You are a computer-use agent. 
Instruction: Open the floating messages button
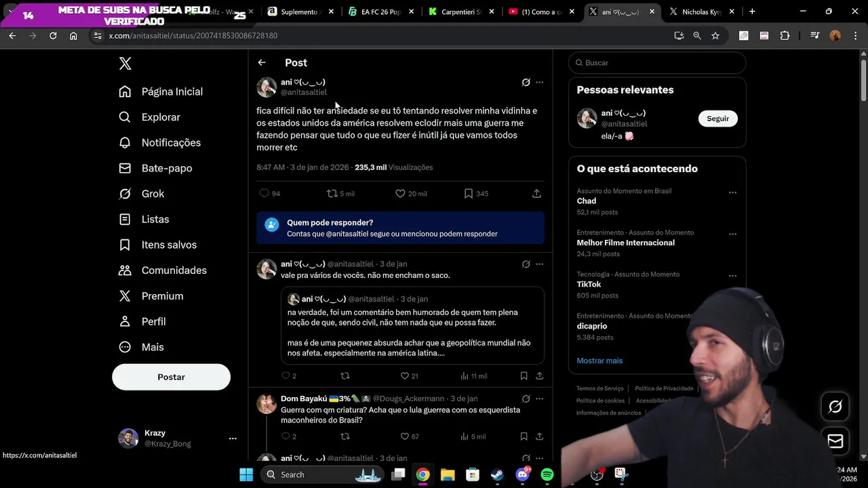click(835, 441)
